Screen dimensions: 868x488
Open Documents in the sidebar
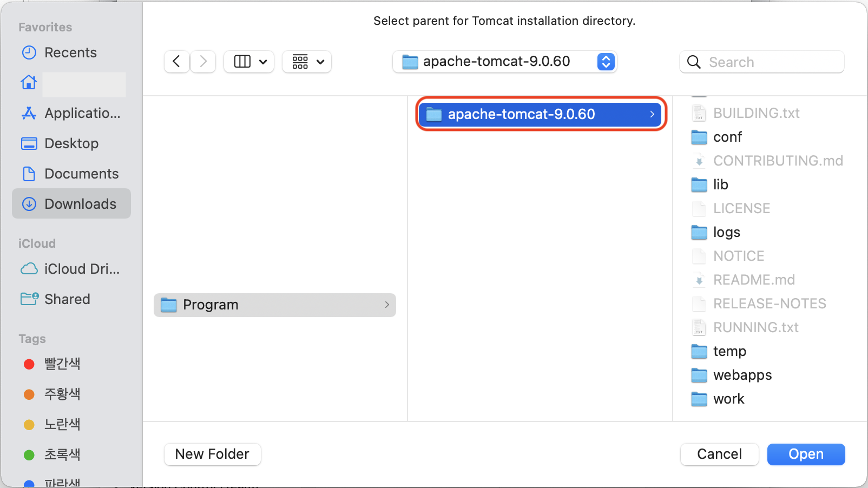(71, 174)
